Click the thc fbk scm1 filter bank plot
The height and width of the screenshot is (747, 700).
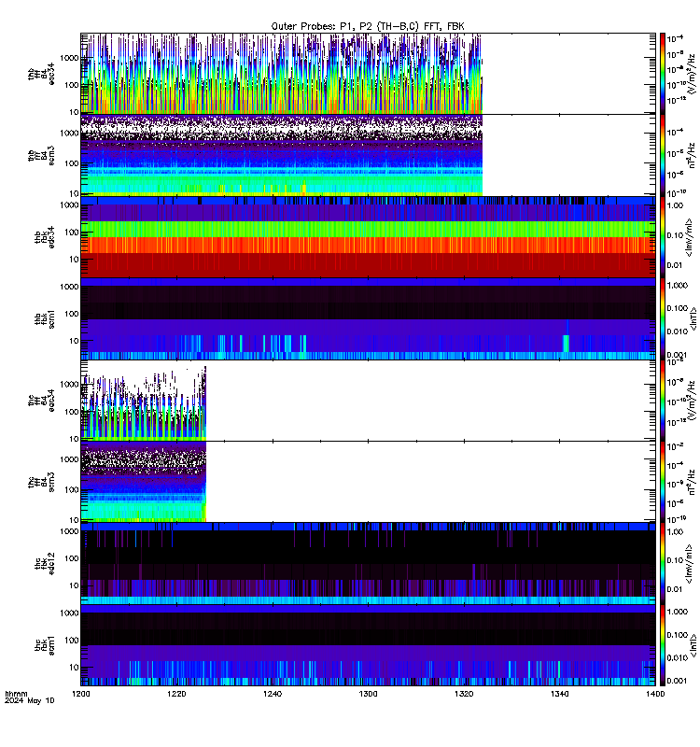tap(368, 645)
